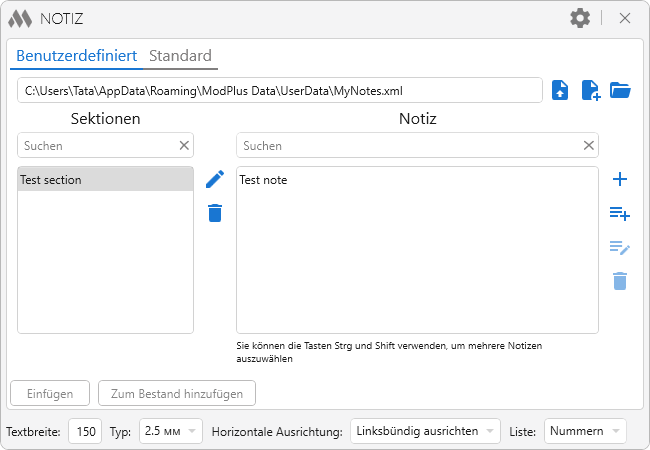
Task: Select Test section in Sektionen list
Action: [105, 180]
